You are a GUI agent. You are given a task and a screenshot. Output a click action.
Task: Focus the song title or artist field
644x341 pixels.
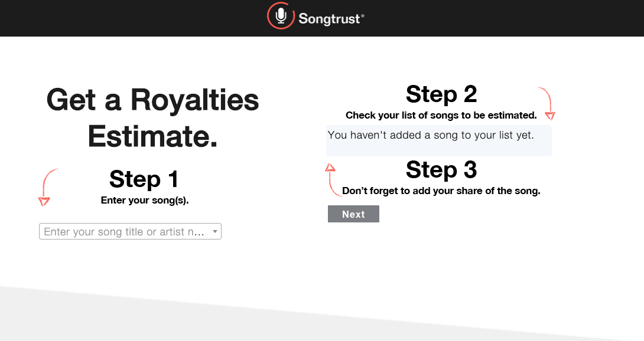(x=130, y=231)
